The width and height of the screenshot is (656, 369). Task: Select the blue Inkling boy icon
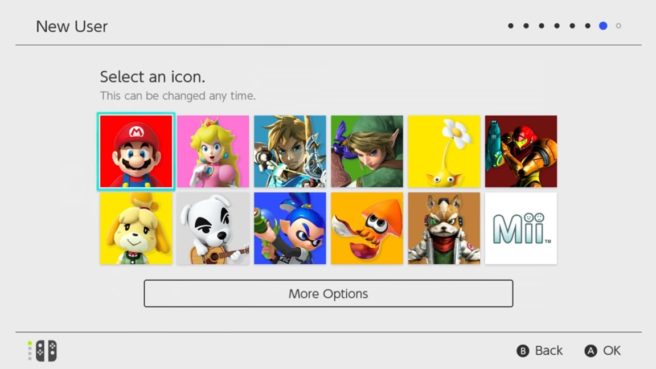click(290, 228)
